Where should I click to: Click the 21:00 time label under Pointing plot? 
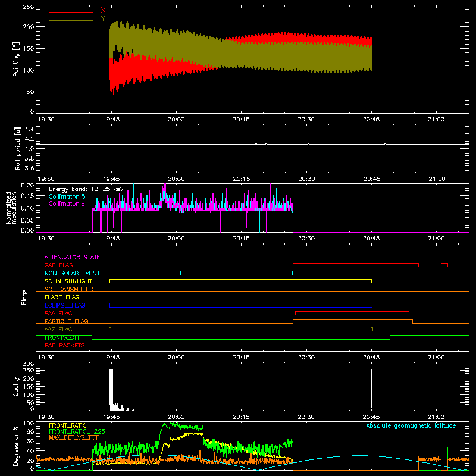point(436,120)
